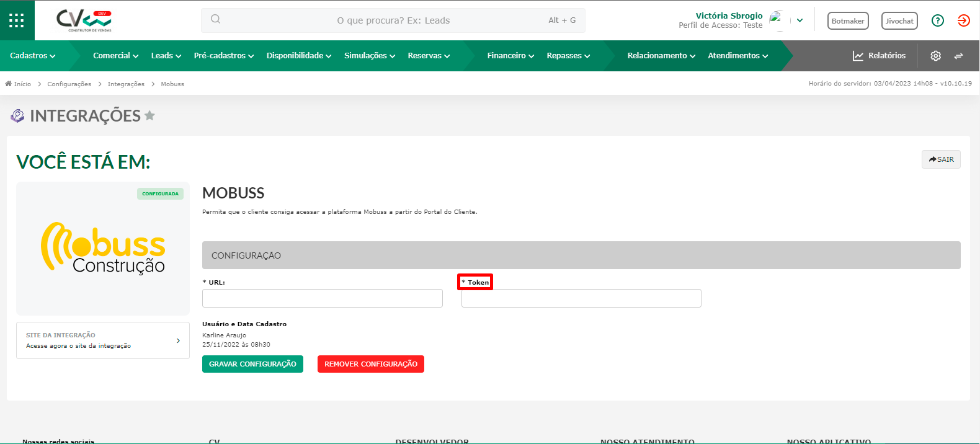980x444 pixels.
Task: Click the Botmaker button
Action: (x=848, y=20)
